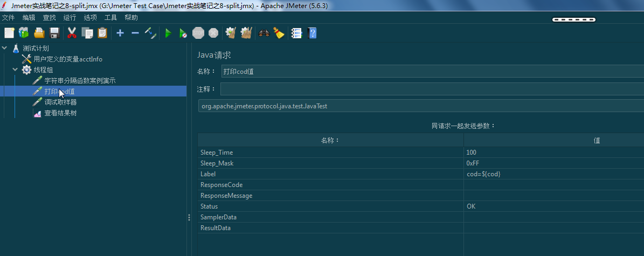The height and width of the screenshot is (256, 644).
Task: Select the Sleep_Time parameter cell
Action: pos(331,153)
